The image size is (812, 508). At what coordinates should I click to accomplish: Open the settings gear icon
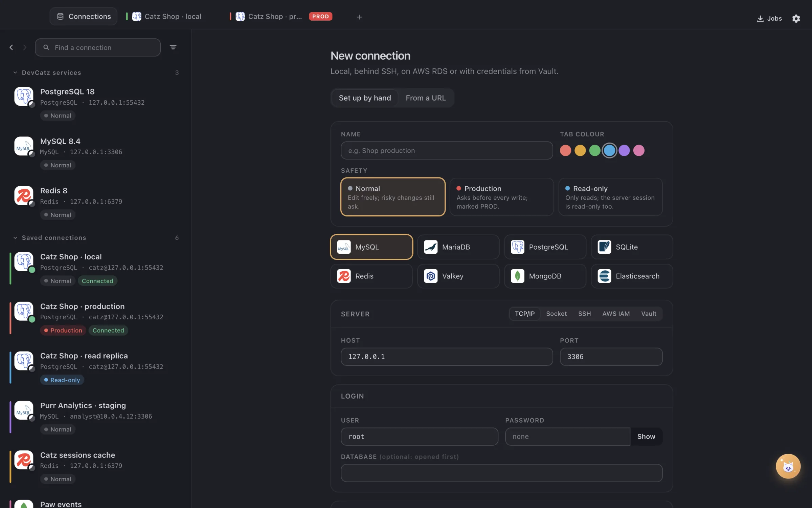click(x=796, y=18)
